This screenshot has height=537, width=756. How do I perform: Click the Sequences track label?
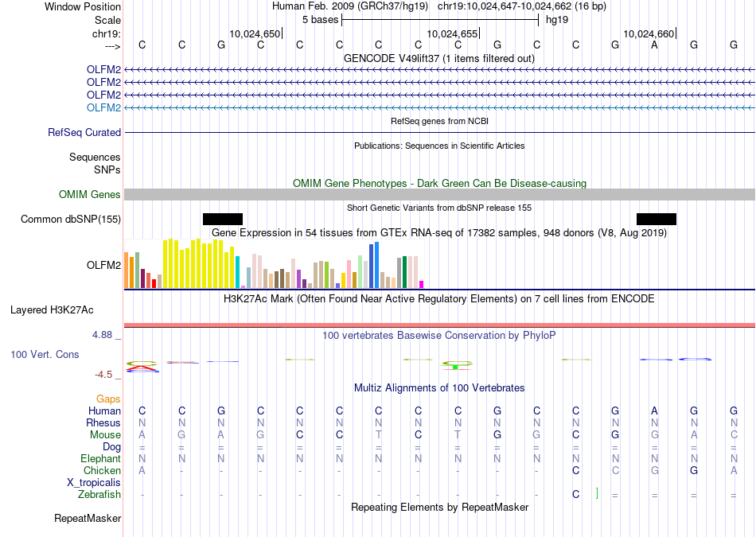coord(95,158)
